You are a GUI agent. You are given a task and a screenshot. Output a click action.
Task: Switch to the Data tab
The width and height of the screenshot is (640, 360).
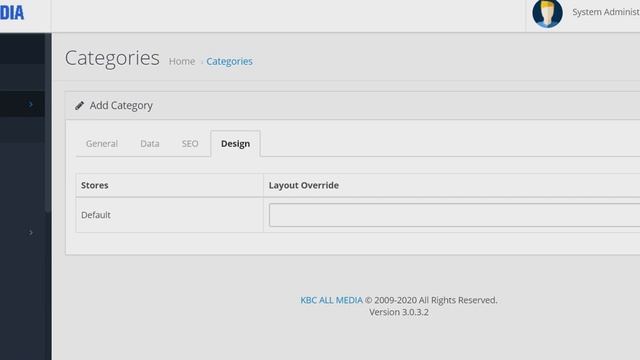pyautogui.click(x=150, y=144)
